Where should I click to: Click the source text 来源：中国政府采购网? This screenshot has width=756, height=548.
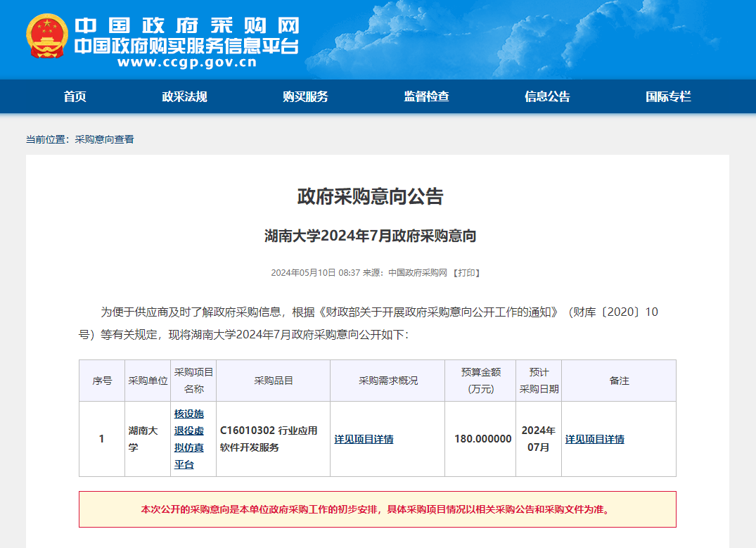tap(405, 273)
